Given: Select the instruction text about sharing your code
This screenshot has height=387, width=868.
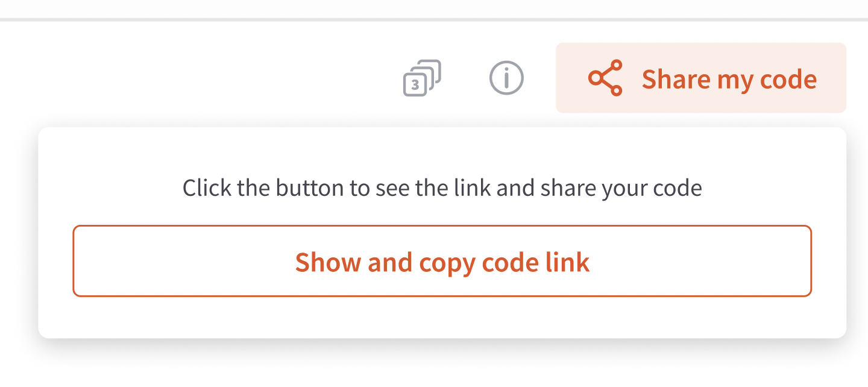Looking at the screenshot, I should 442,187.
